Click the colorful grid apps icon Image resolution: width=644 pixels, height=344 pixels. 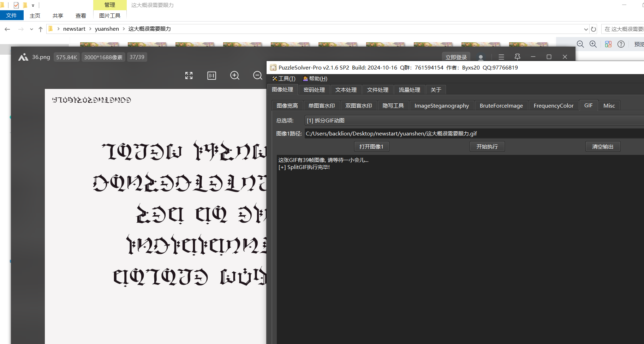[608, 44]
